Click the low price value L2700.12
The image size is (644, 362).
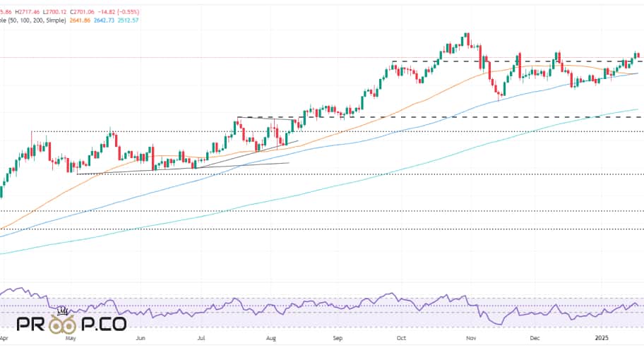[x=55, y=12]
